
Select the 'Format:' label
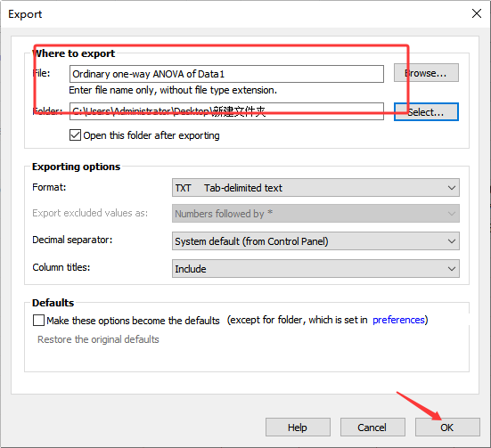pos(49,187)
